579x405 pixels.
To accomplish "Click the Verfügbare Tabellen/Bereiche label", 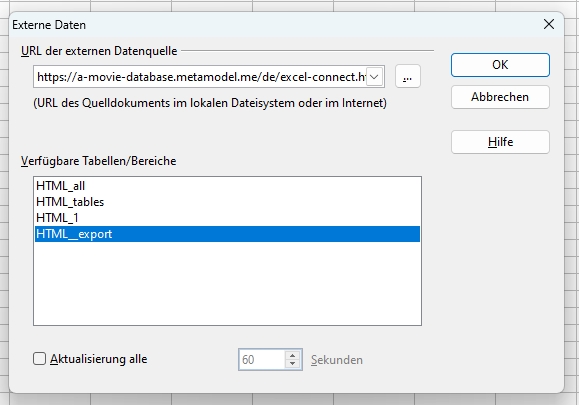I will click(x=99, y=161).
